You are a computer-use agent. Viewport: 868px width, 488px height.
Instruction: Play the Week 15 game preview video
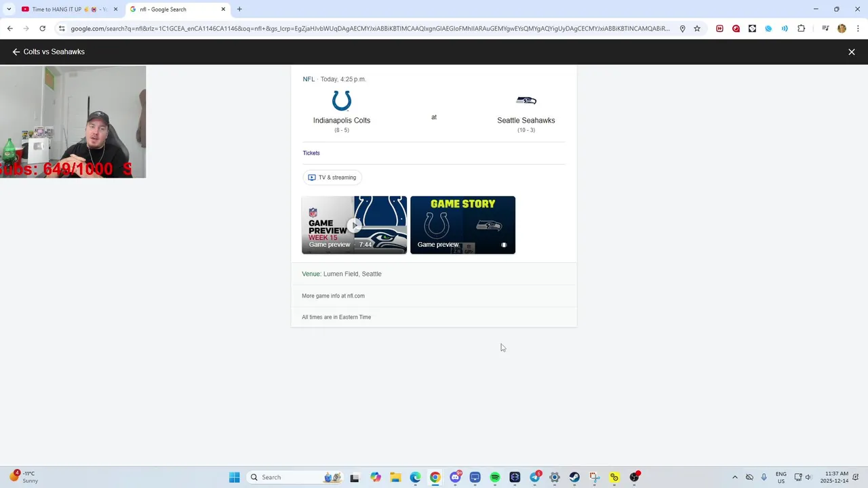(354, 225)
